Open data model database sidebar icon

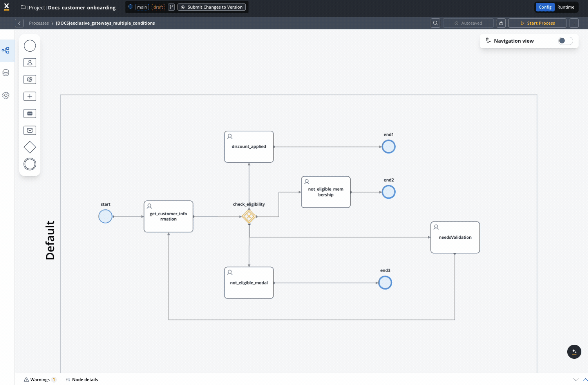click(6, 73)
